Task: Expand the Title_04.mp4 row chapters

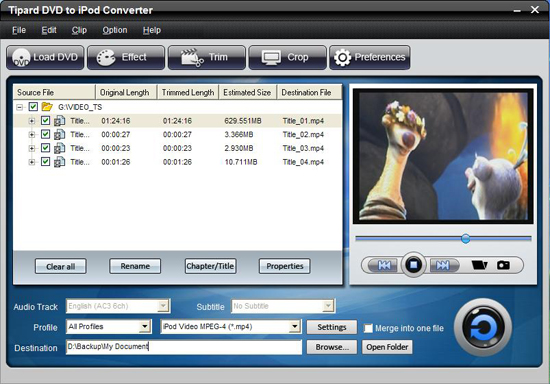Action: click(x=32, y=162)
